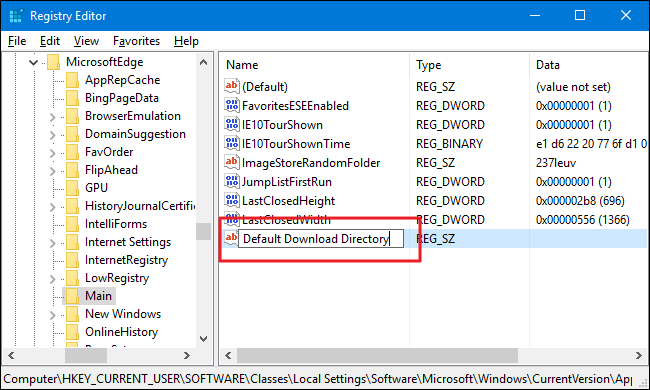Select the Main key label in tree
This screenshot has width=650, height=390.
click(x=98, y=296)
